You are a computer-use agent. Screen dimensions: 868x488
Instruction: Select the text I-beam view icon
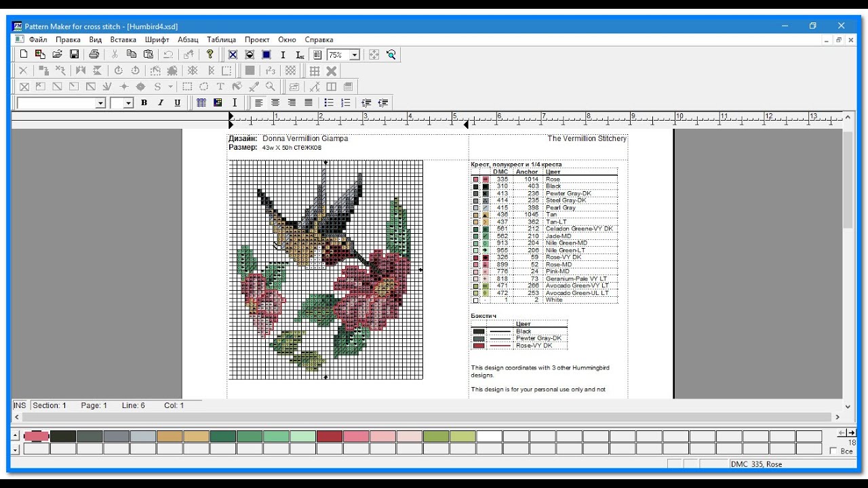(283, 55)
